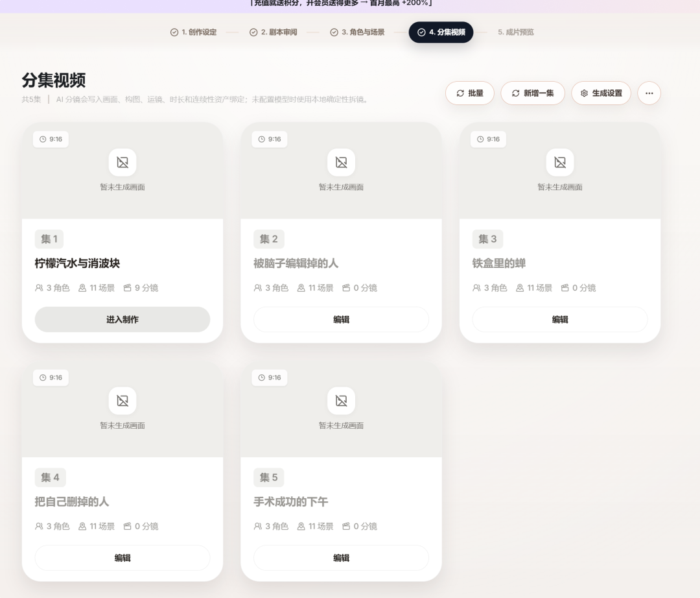Open 生成设置 settings
This screenshot has width=700, height=598.
tap(601, 93)
